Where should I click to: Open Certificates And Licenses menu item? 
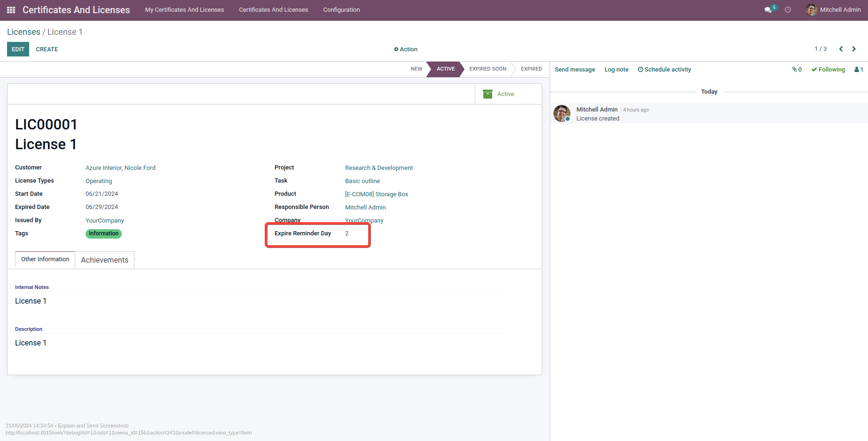click(274, 10)
